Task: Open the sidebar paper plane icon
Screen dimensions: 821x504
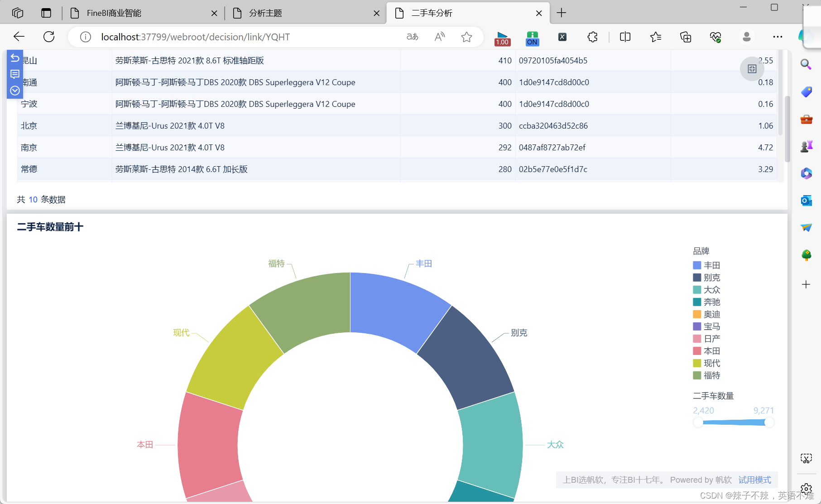Action: (806, 227)
